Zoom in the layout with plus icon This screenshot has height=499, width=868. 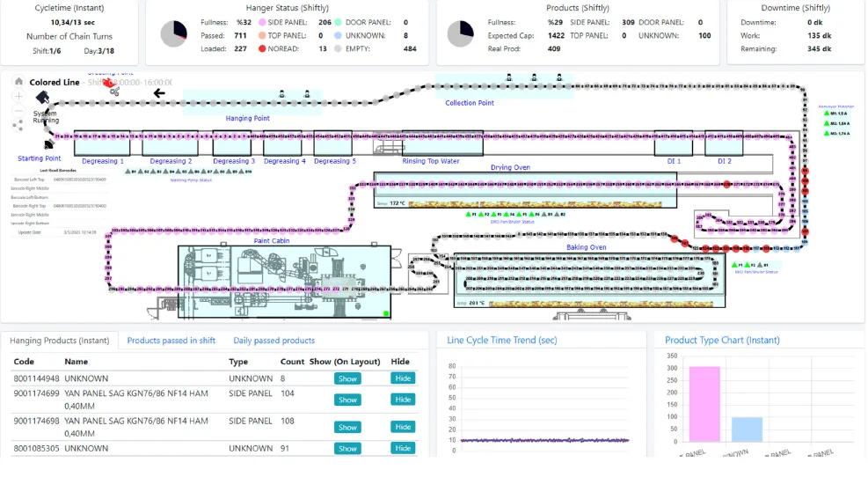click(18, 96)
